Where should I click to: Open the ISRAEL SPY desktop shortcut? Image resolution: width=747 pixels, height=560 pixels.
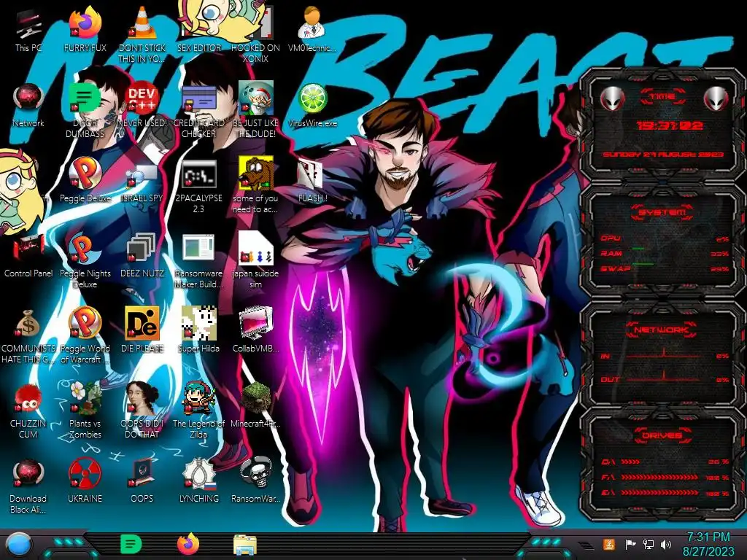point(142,175)
